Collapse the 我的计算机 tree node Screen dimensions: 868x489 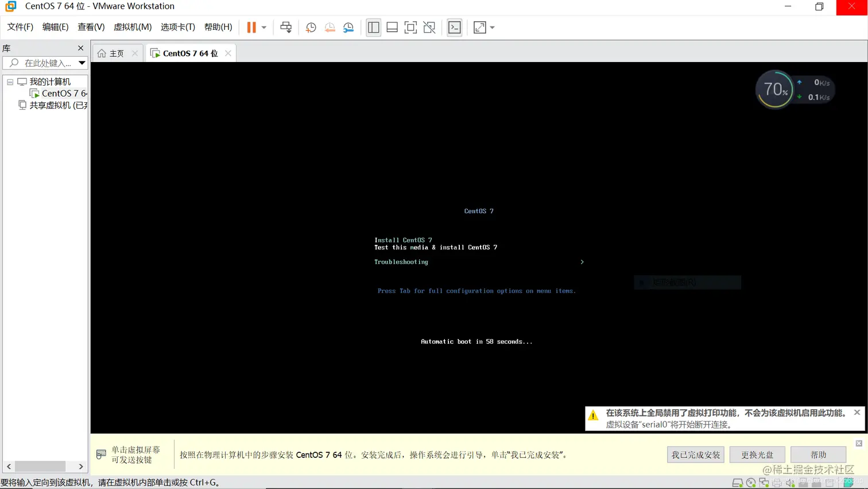click(10, 82)
